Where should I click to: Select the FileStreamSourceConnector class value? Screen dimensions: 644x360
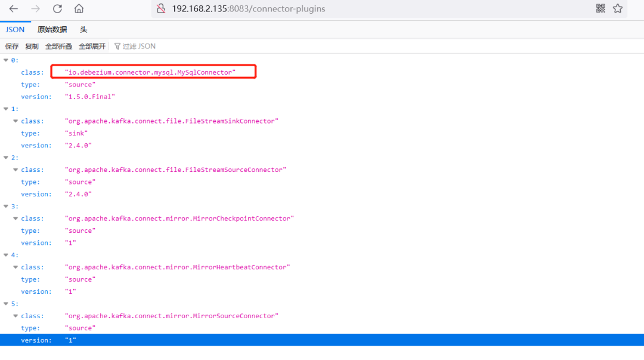click(175, 170)
